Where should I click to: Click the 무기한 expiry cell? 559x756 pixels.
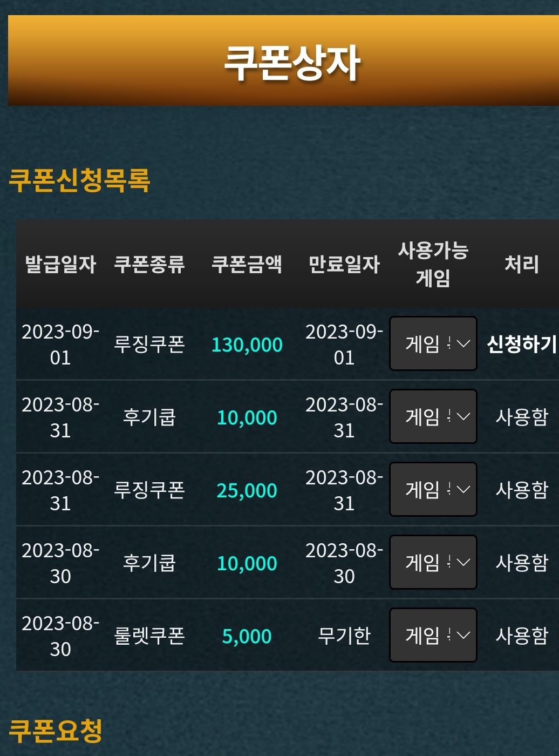point(344,636)
